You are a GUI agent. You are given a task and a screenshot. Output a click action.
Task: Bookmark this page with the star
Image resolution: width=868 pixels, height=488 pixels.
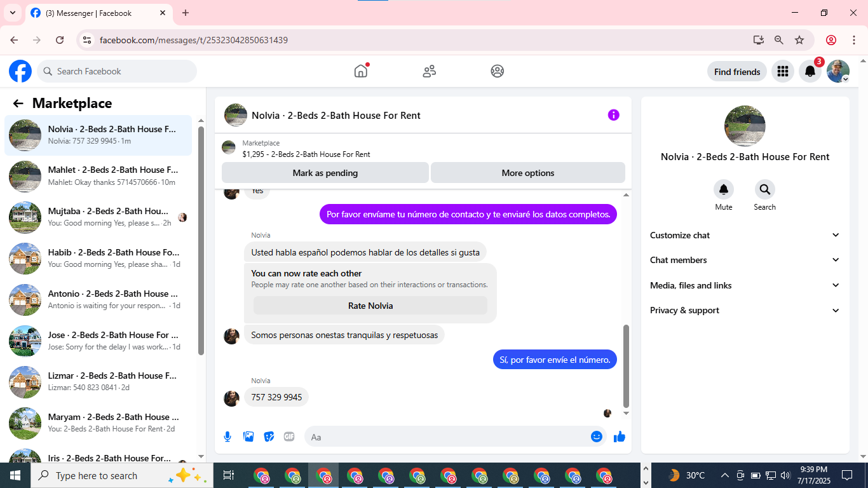[799, 40]
